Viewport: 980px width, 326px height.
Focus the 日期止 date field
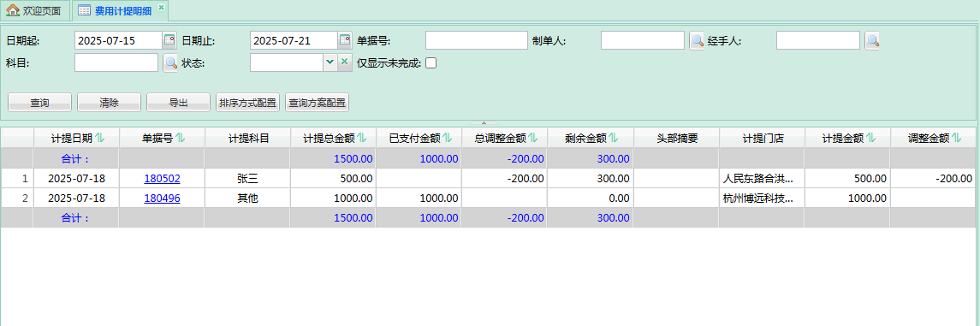click(x=294, y=40)
